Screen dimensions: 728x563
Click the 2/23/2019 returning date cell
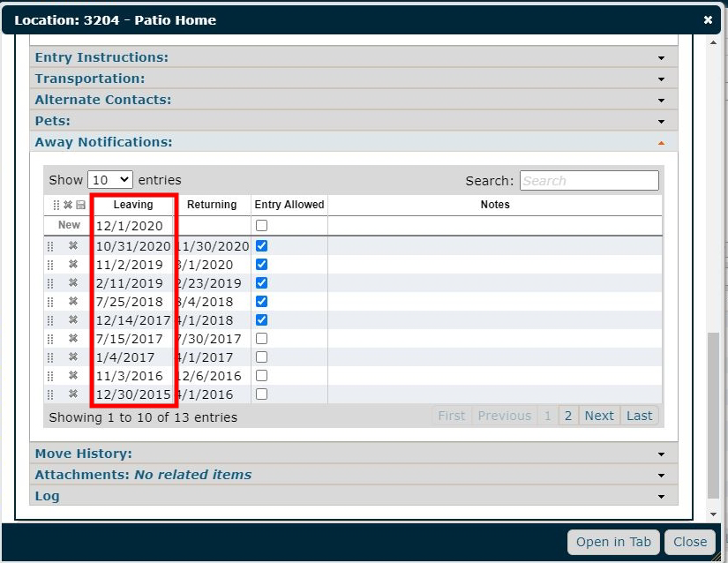pos(214,283)
